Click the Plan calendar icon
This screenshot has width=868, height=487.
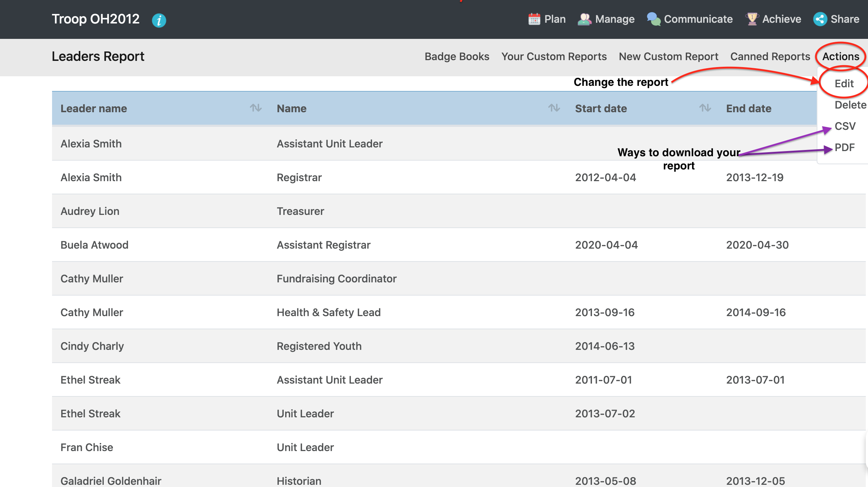click(x=534, y=19)
